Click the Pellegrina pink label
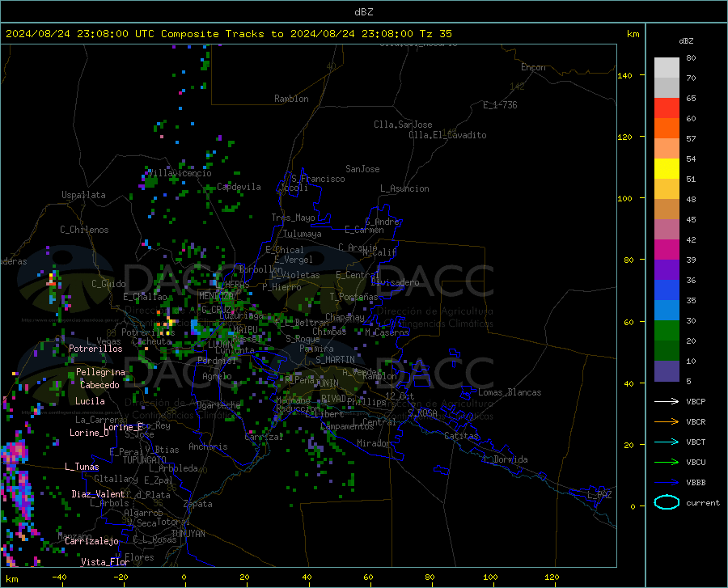The image size is (728, 588). click(100, 372)
